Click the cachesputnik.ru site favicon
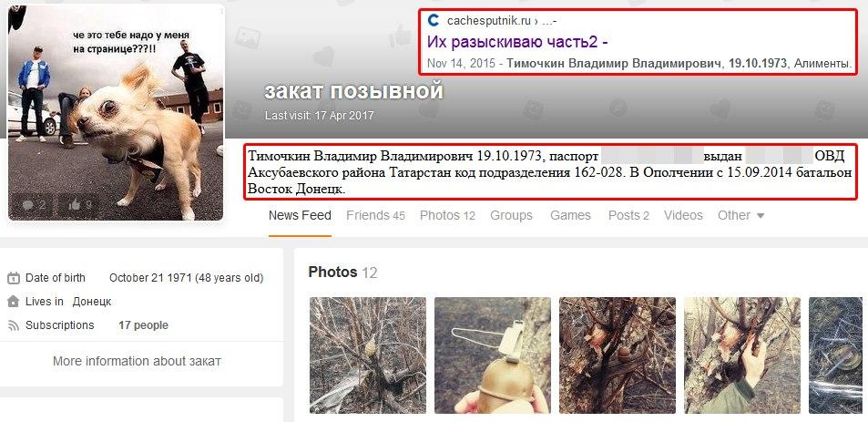 [434, 21]
